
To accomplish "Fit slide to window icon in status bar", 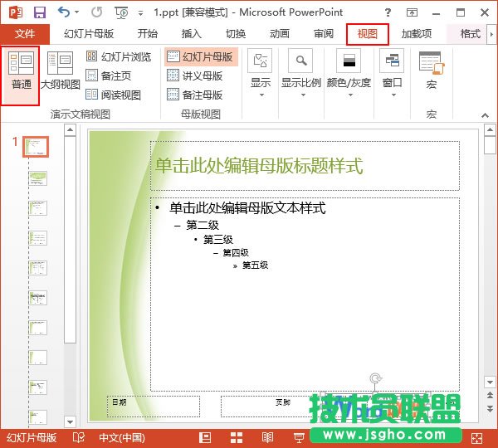I will pyautogui.click(x=476, y=439).
